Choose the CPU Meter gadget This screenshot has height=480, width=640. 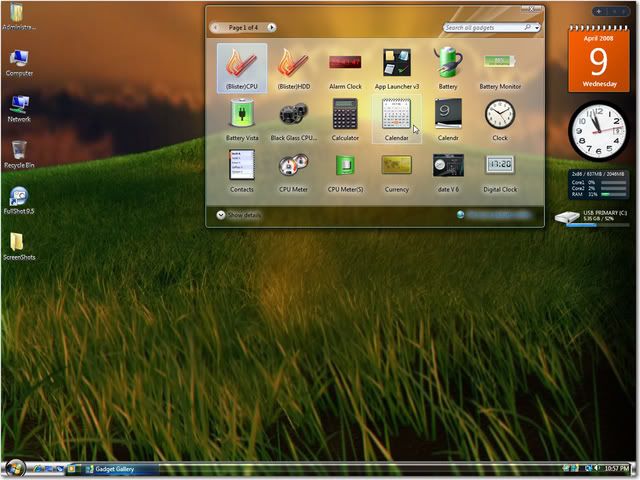point(293,171)
